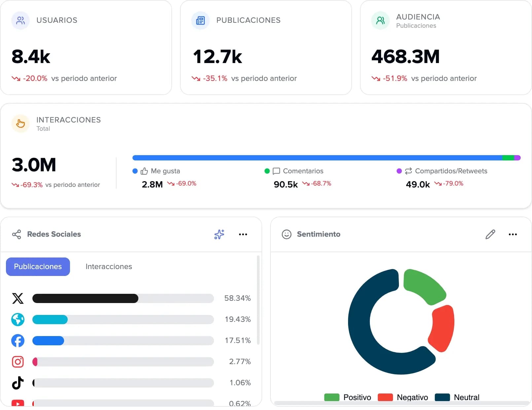The width and height of the screenshot is (532, 410).
Task: Click the globe web network icon
Action: point(18,320)
